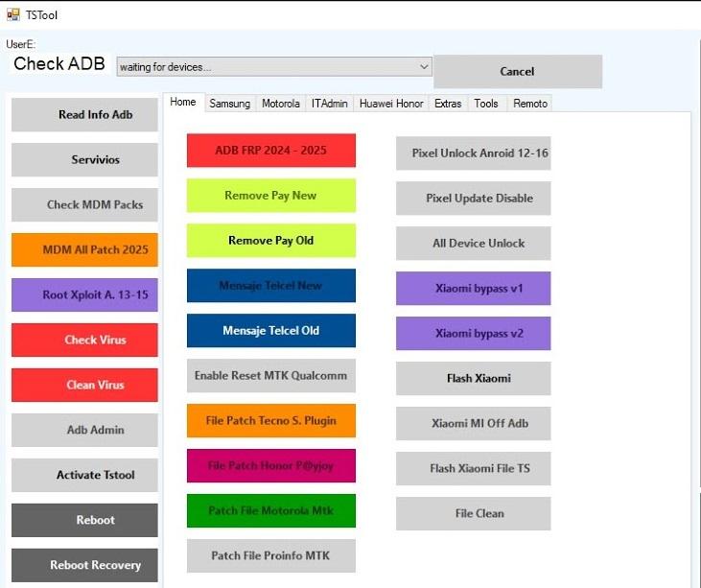
Task: Click the Cancel button
Action: point(517,72)
